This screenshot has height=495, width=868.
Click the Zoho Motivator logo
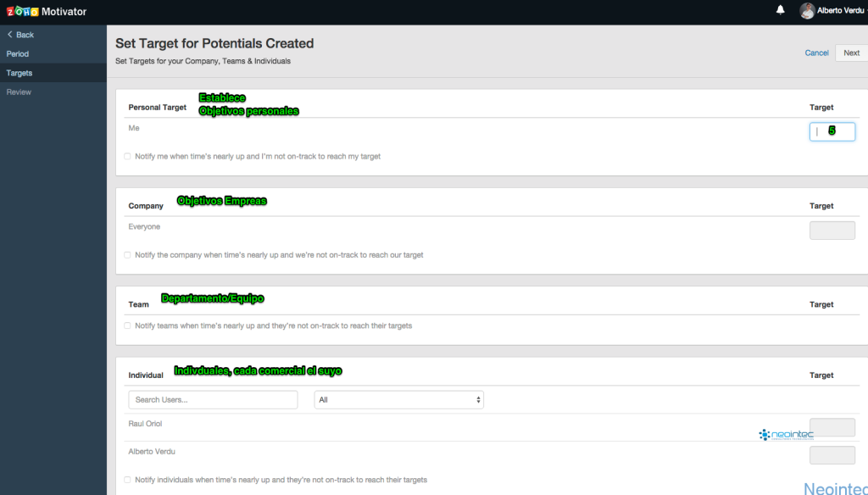coord(47,11)
